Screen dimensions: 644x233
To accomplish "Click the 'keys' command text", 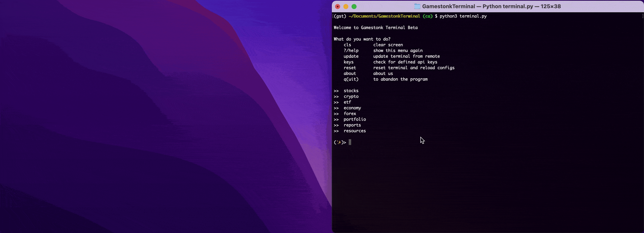I will [348, 62].
